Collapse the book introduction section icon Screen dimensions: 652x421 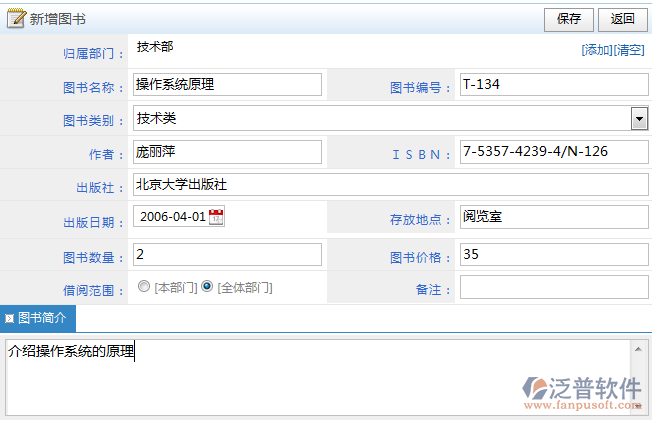click(x=9, y=319)
